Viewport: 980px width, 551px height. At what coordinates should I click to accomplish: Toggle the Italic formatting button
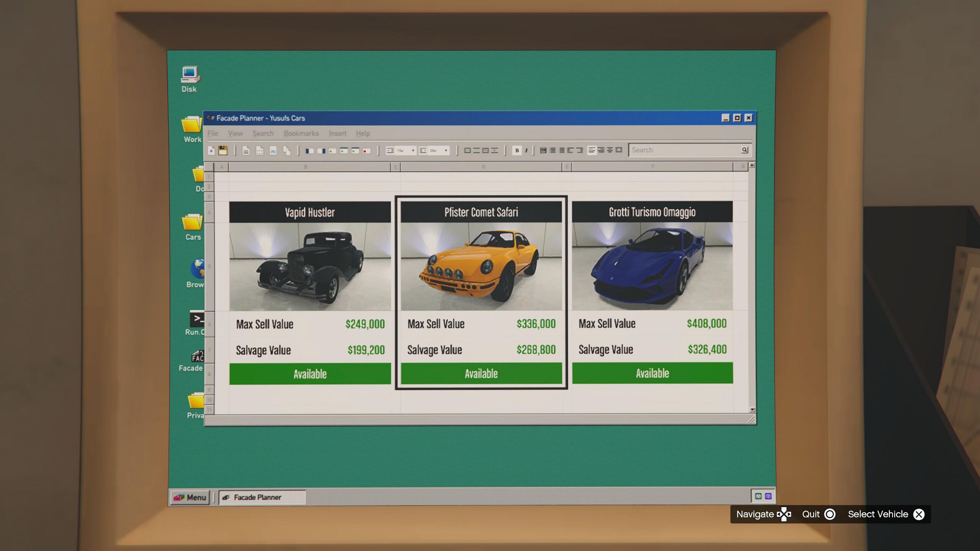point(526,150)
